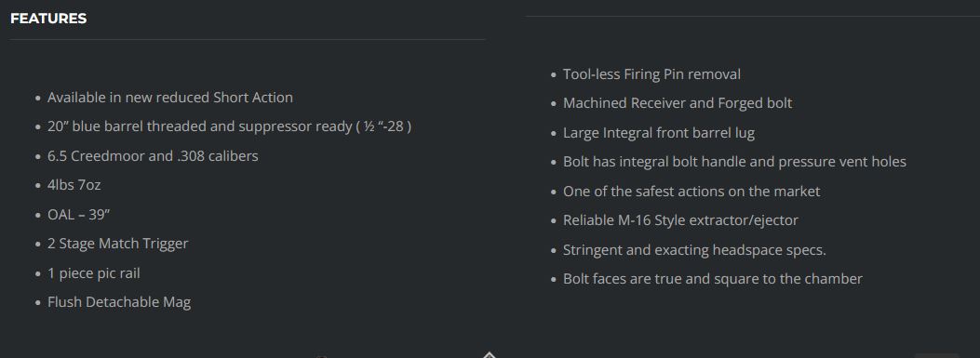Click the 4lbs 7oz weight entry
This screenshot has width=980, height=358.
click(74, 185)
